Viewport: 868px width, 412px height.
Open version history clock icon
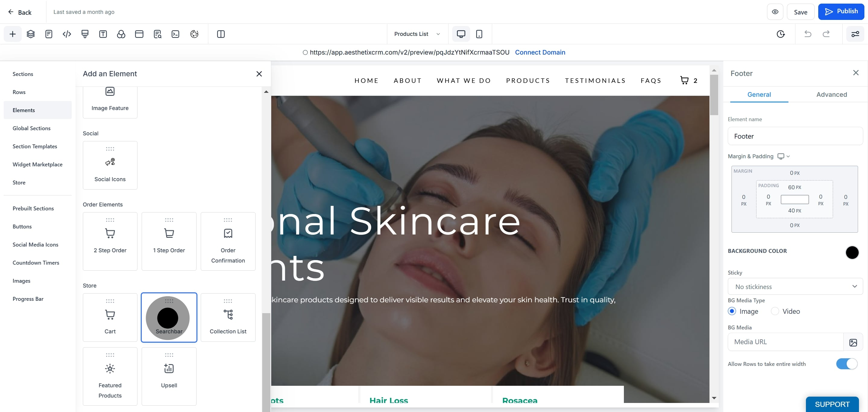[x=780, y=34]
